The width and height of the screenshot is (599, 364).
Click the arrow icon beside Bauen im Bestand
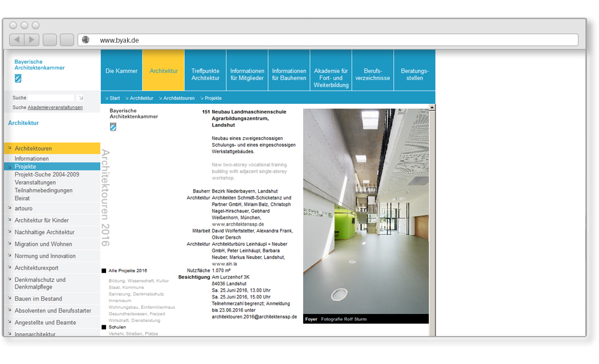pyautogui.click(x=9, y=298)
